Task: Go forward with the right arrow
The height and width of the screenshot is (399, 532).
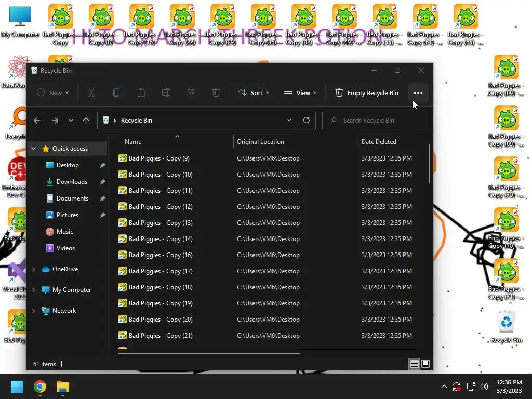Action: (55, 121)
